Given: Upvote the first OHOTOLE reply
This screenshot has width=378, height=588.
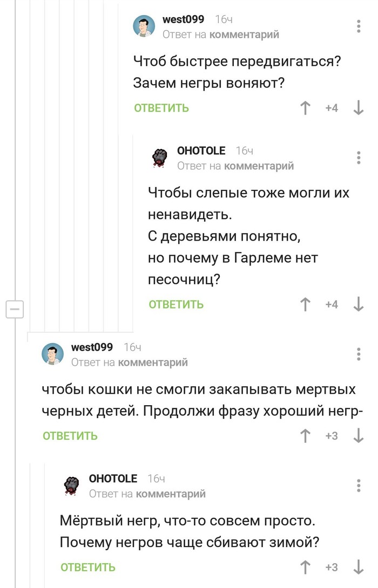Looking at the screenshot, I should tap(306, 305).
